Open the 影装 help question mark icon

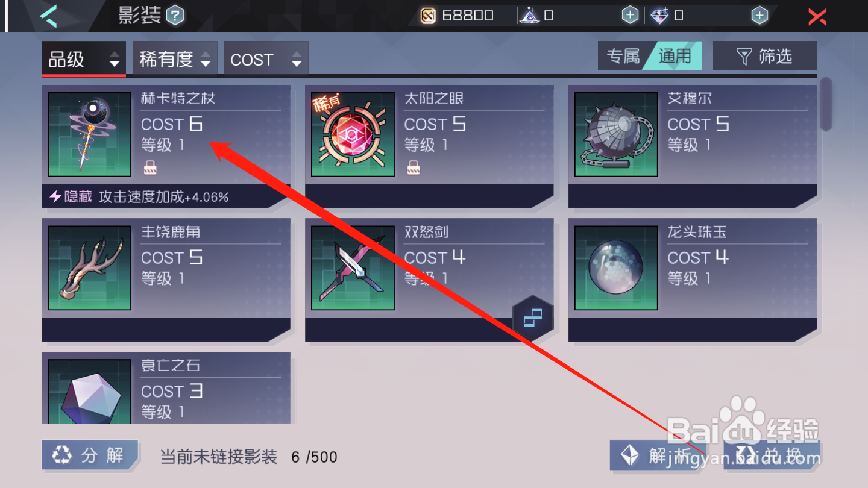tap(175, 16)
